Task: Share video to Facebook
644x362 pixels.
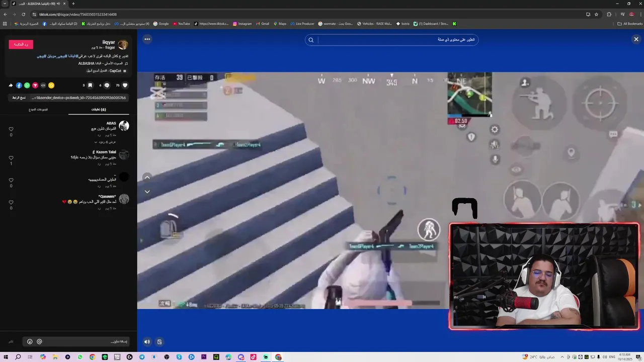Action: coord(19,85)
